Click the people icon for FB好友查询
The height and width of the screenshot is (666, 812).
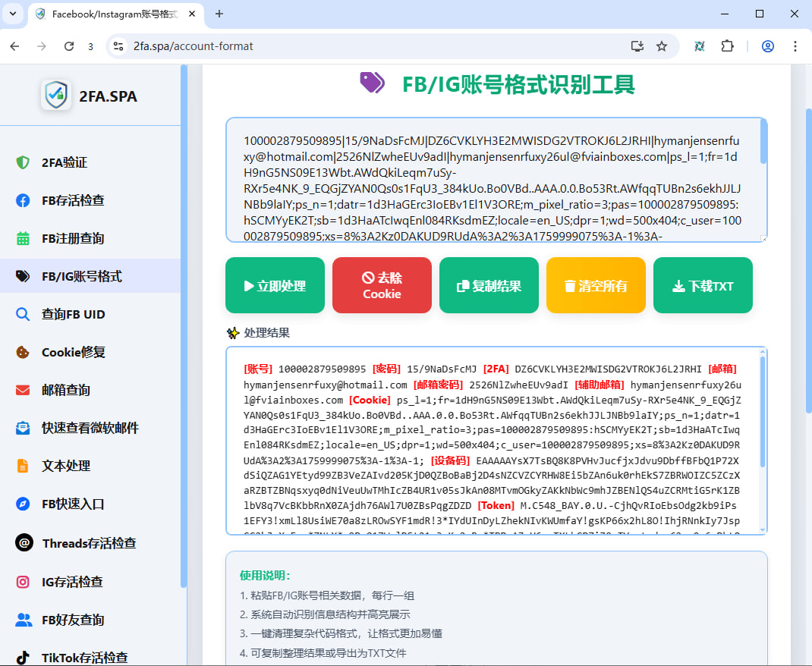point(24,620)
